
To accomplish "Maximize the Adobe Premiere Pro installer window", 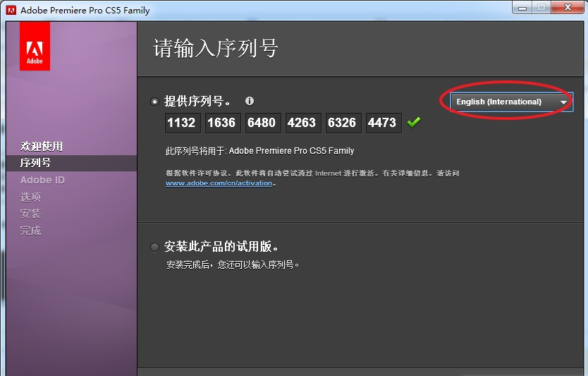I will pos(541,8).
